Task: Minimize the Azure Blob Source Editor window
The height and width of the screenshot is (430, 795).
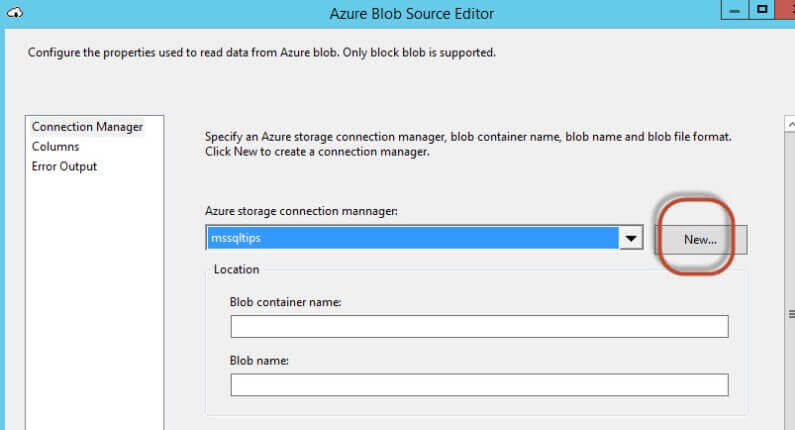Action: tap(734, 10)
